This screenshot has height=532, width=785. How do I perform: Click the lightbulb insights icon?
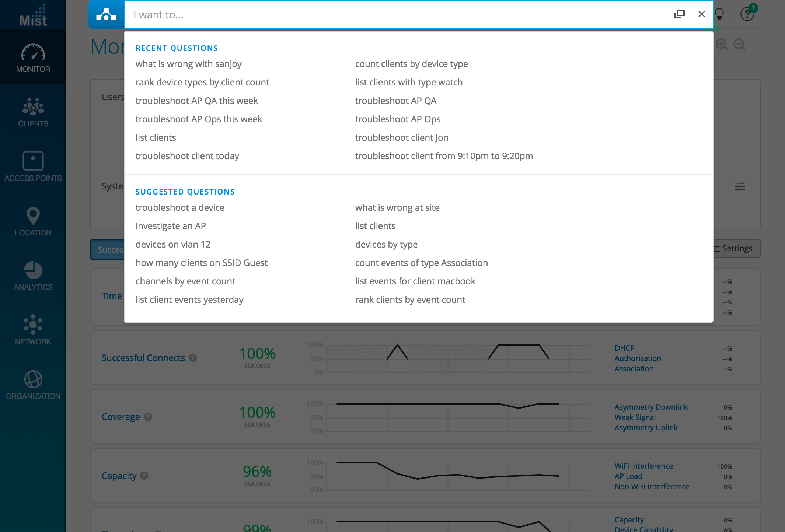pyautogui.click(x=719, y=14)
